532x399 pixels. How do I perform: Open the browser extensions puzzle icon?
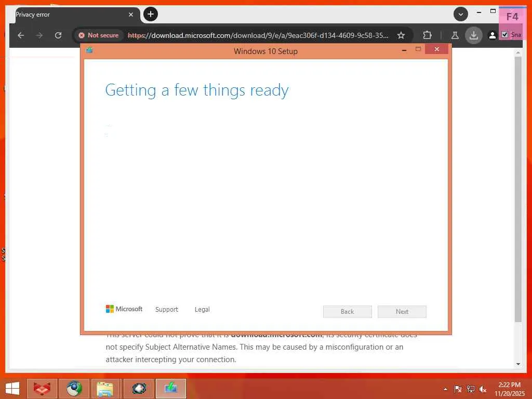(x=427, y=35)
